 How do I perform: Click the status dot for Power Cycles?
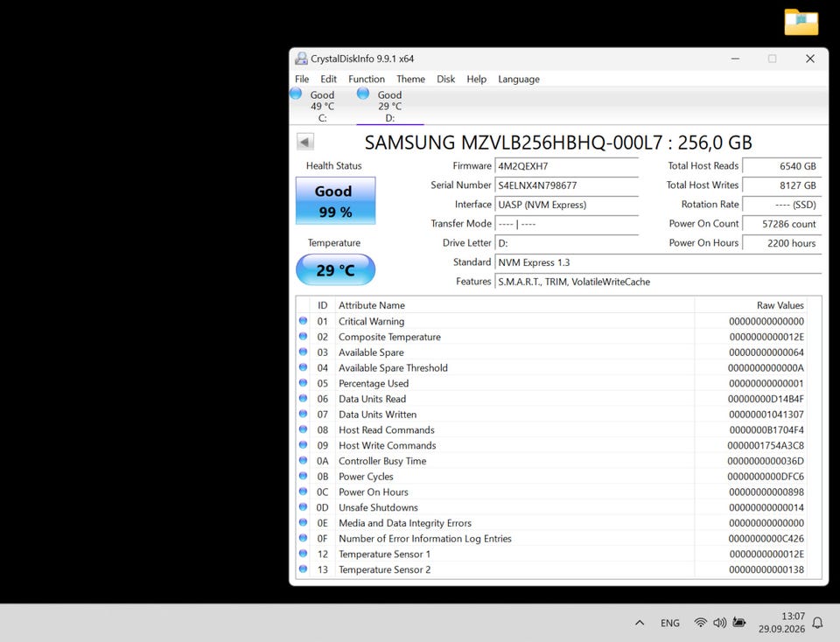point(304,476)
